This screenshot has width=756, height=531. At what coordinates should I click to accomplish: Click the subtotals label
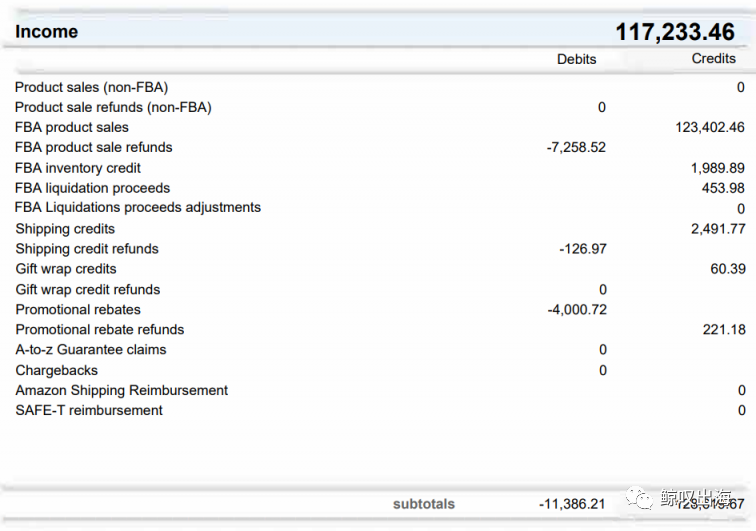[x=424, y=504]
